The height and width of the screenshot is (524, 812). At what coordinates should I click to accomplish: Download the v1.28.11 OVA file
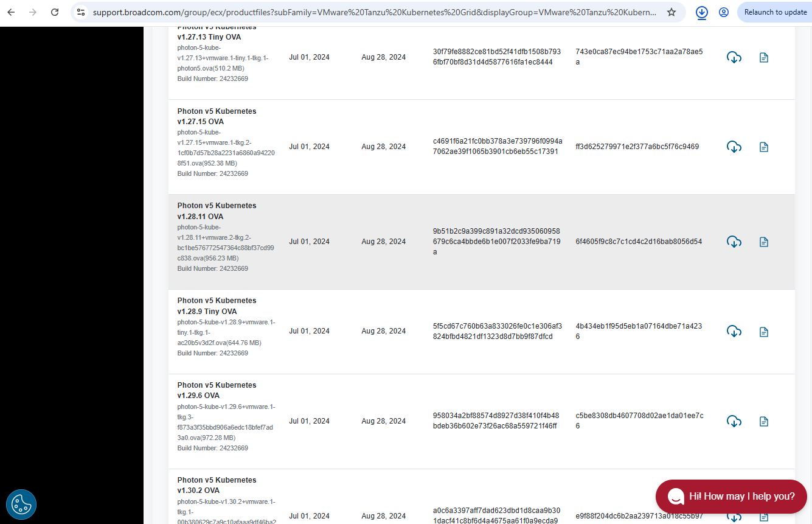tap(734, 242)
